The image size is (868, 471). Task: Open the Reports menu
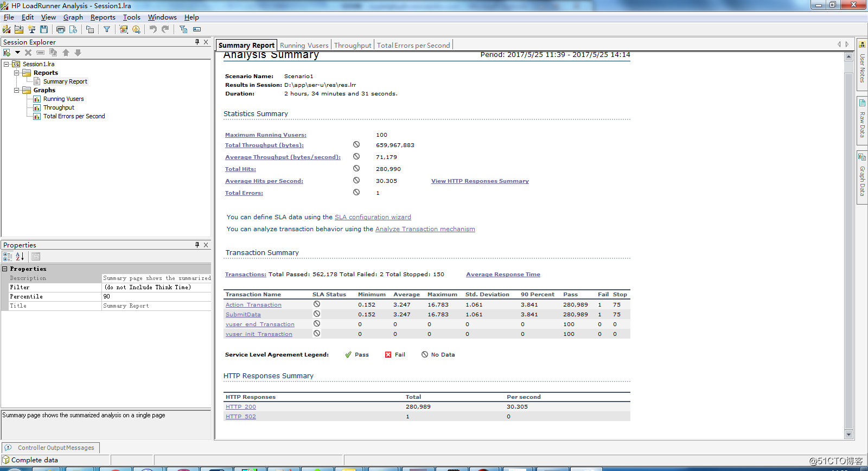pos(103,17)
